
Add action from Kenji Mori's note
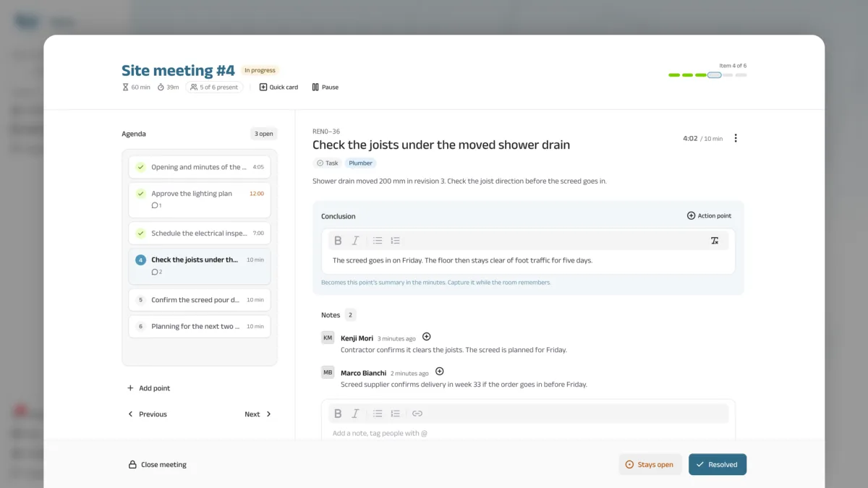[x=426, y=337]
